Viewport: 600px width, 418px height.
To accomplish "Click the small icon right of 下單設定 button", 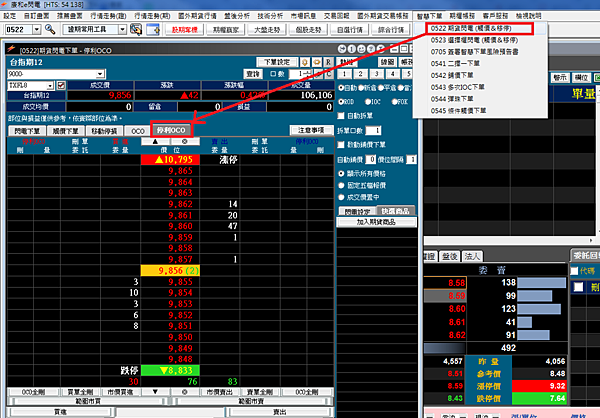I will click(x=305, y=62).
